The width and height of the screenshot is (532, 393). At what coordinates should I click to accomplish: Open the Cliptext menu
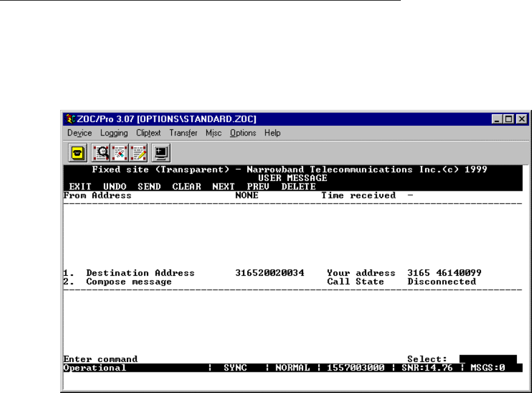tap(148, 133)
